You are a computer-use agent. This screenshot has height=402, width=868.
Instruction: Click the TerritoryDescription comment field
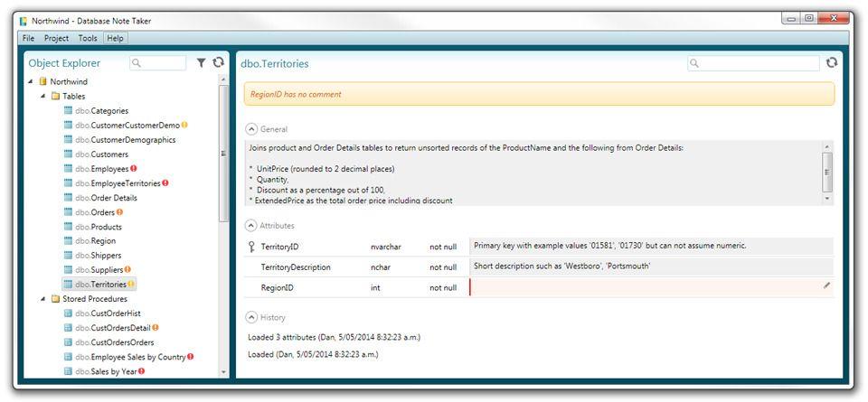(x=652, y=266)
